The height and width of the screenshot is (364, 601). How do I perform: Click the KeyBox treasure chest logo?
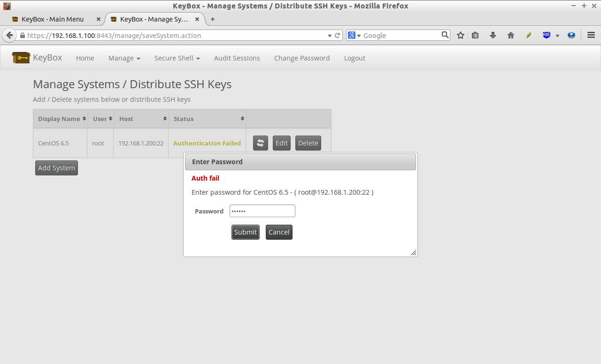click(21, 58)
